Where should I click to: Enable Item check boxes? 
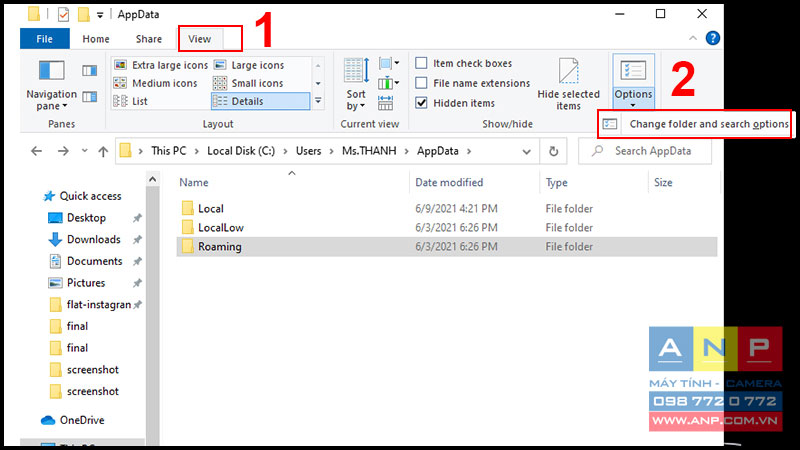coord(421,63)
